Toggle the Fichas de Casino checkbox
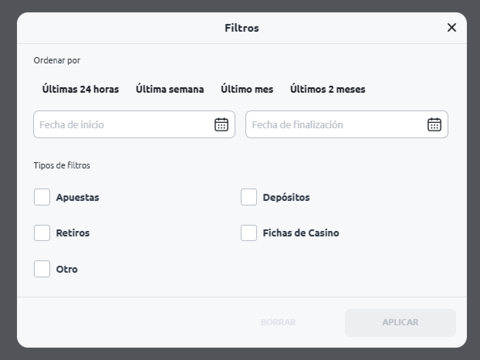The image size is (480, 360). tap(249, 233)
